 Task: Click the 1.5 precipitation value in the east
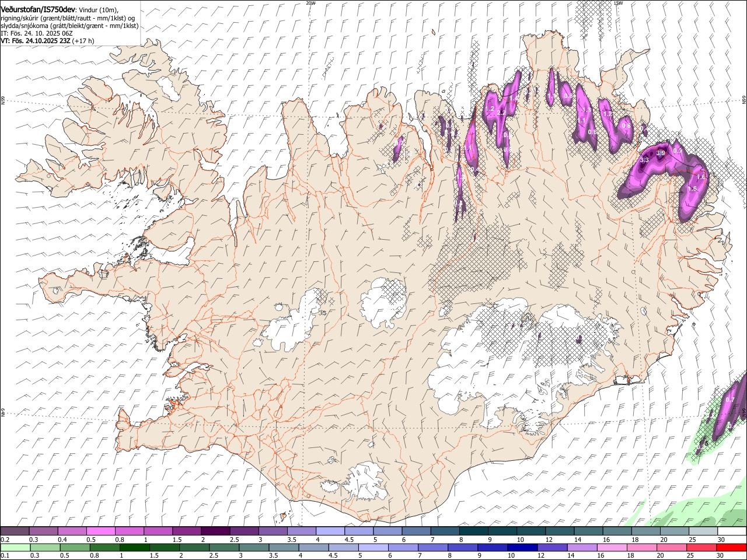pos(693,189)
